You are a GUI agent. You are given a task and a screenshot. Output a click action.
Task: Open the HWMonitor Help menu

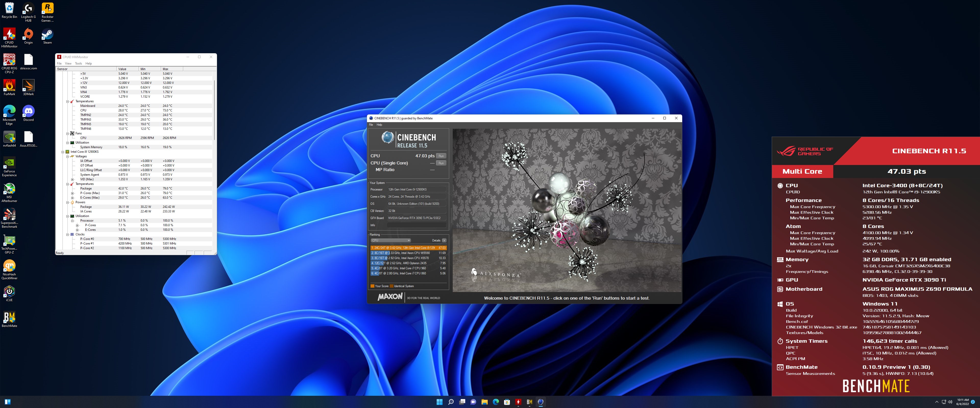tap(89, 63)
